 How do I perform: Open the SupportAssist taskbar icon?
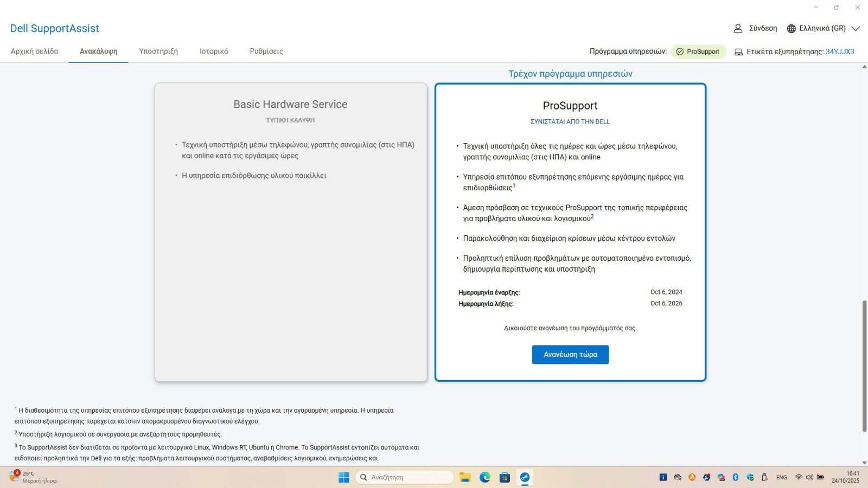[x=525, y=477]
